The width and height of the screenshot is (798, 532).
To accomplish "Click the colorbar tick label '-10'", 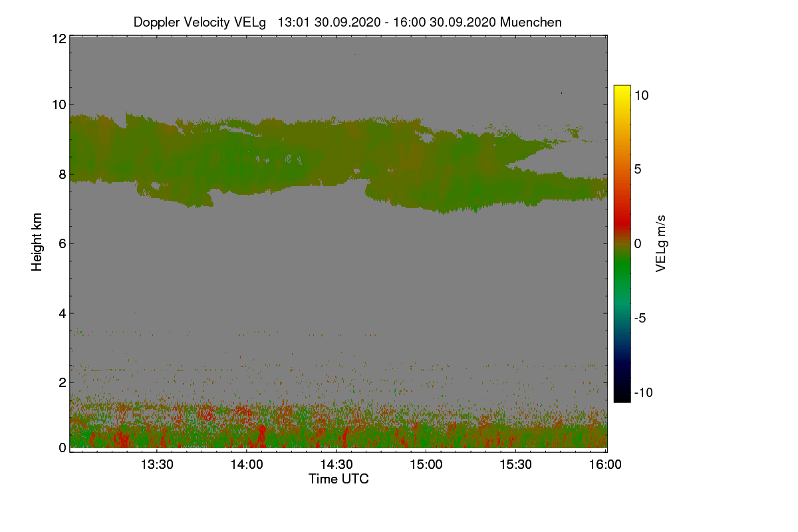I will click(644, 392).
